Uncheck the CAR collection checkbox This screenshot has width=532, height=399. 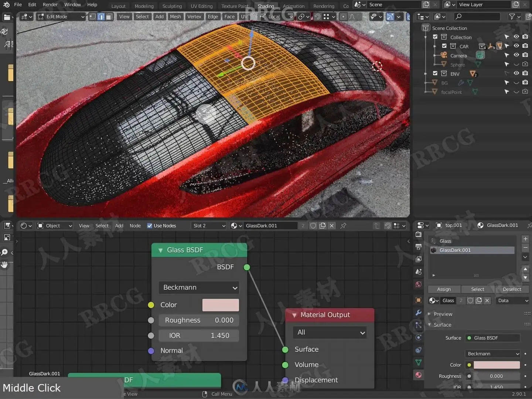coord(444,46)
